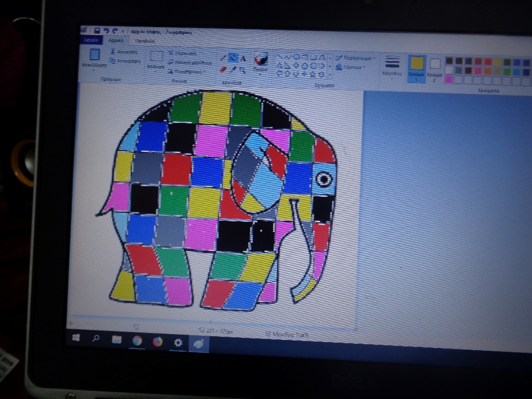Choose the bright red palette swatch
Viewport: 532px width, 399px height.
pos(488,61)
